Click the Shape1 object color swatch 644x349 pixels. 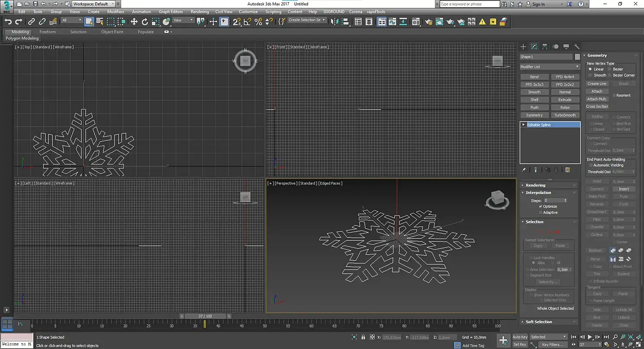[x=577, y=57]
